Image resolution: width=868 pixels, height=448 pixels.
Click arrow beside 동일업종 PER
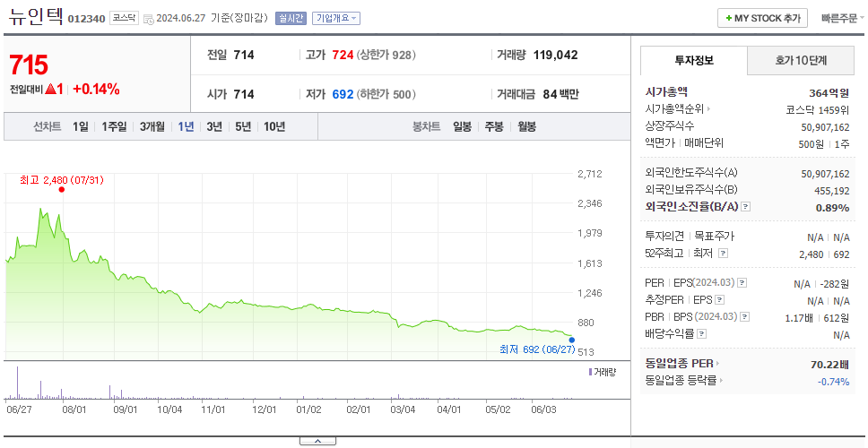718,364
